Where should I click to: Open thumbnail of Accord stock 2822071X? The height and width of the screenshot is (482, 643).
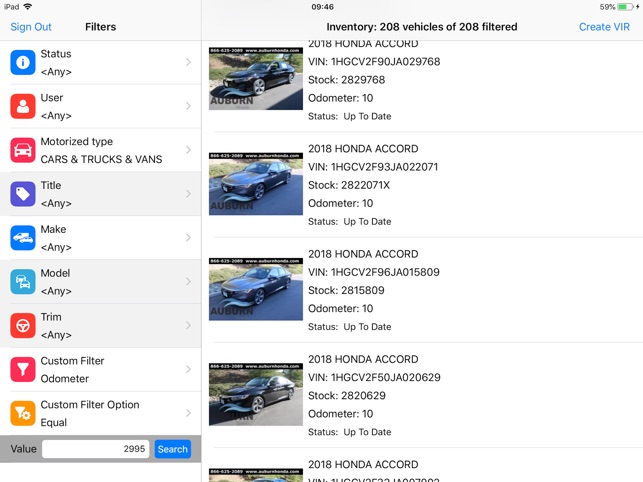click(x=256, y=184)
